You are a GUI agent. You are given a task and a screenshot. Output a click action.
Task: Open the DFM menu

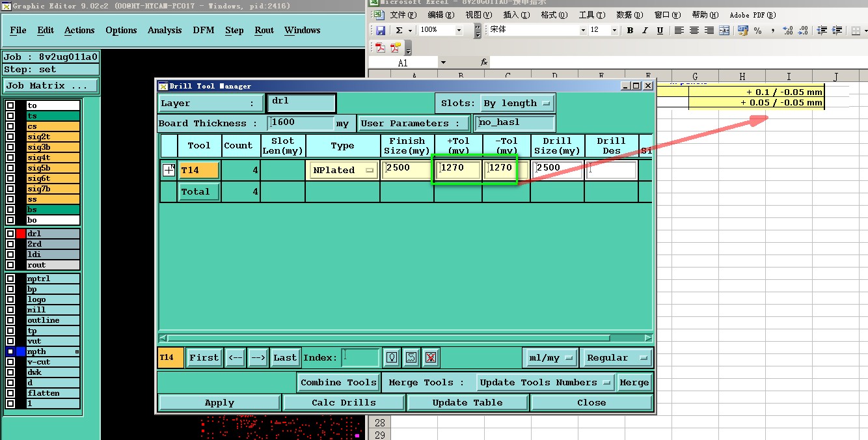pos(204,30)
